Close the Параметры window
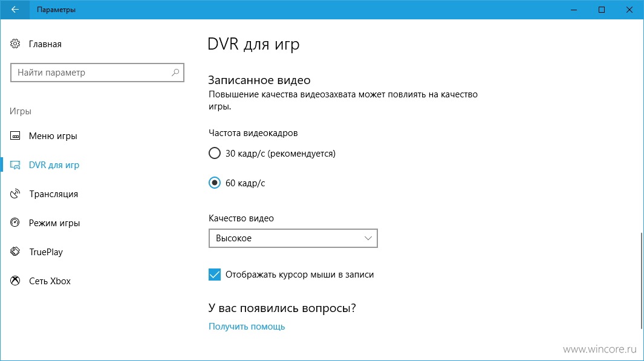Image resolution: width=644 pixels, height=361 pixels. [x=629, y=10]
